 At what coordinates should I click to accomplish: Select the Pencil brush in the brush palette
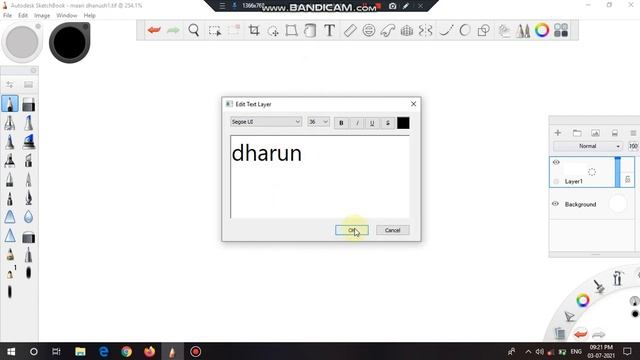[x=10, y=104]
